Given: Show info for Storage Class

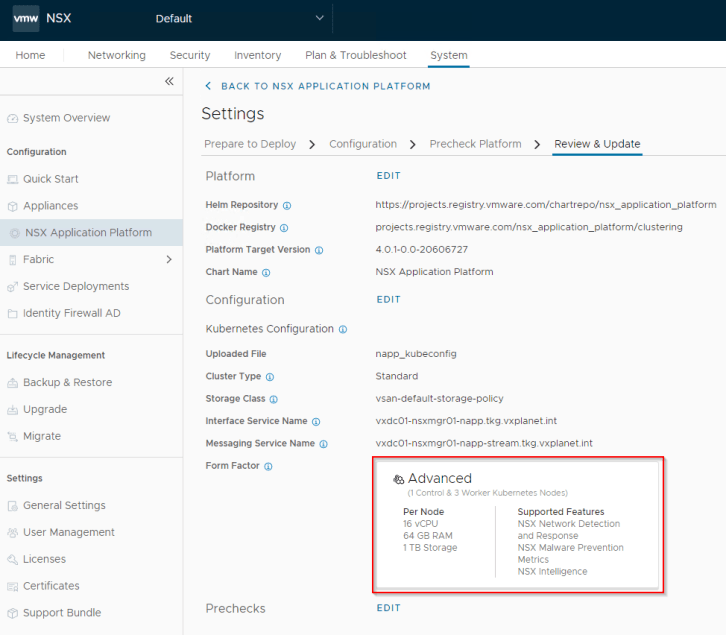Looking at the screenshot, I should [274, 399].
